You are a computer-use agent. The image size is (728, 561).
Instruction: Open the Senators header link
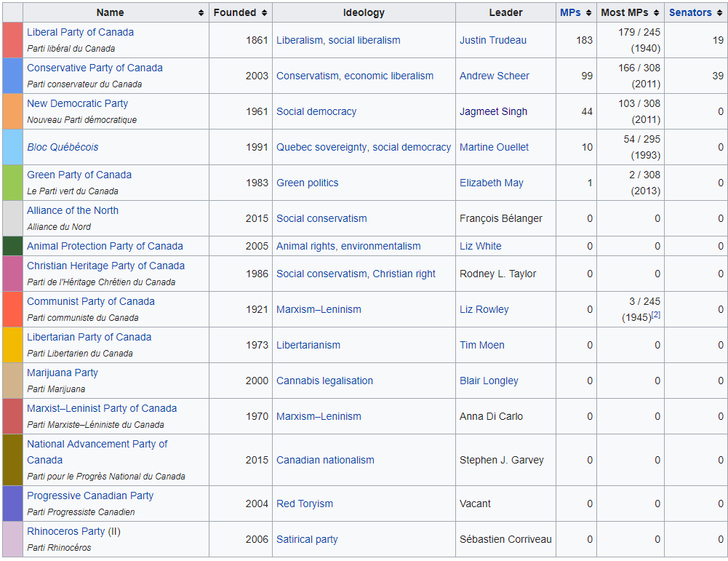click(690, 13)
